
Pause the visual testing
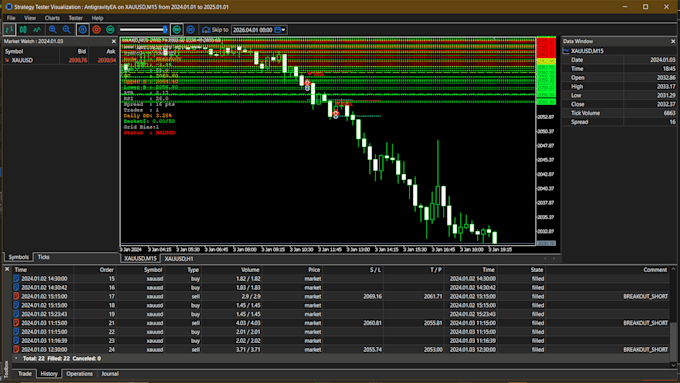click(82, 29)
